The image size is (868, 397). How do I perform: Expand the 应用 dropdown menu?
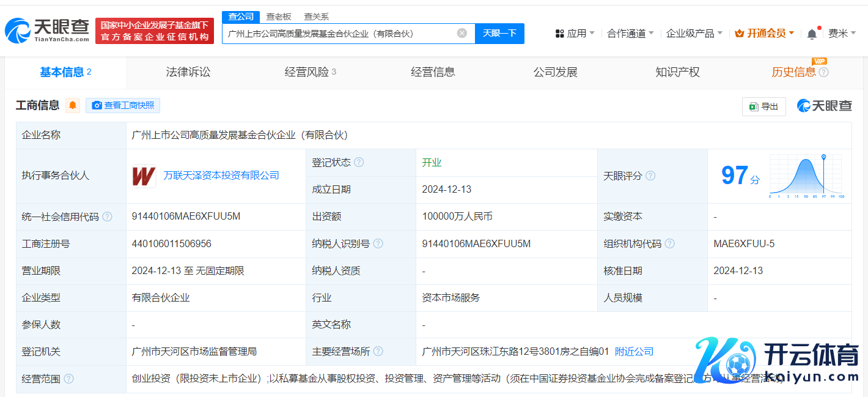575,34
